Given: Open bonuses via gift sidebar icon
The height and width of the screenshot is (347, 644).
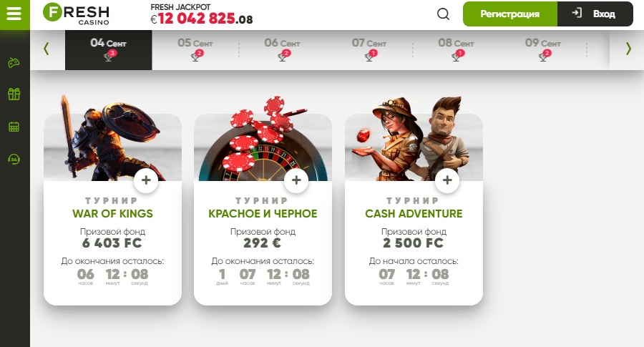Looking at the screenshot, I should coord(14,94).
